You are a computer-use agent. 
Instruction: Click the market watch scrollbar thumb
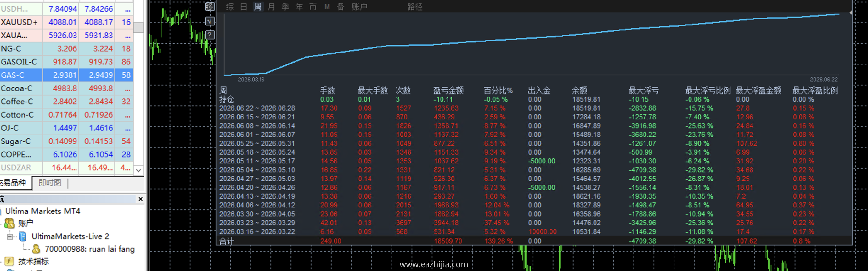point(138,28)
